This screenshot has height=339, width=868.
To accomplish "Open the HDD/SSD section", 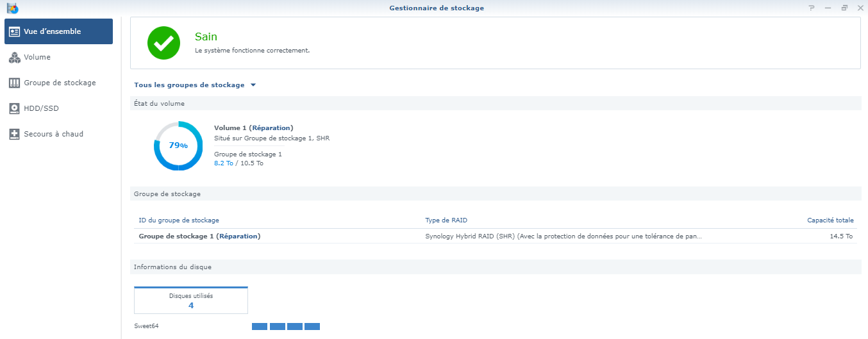I will click(58, 108).
